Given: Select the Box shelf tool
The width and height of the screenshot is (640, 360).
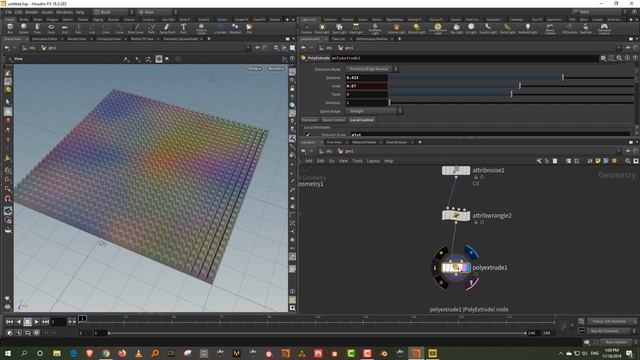Looking at the screenshot, I should pos(10,29).
